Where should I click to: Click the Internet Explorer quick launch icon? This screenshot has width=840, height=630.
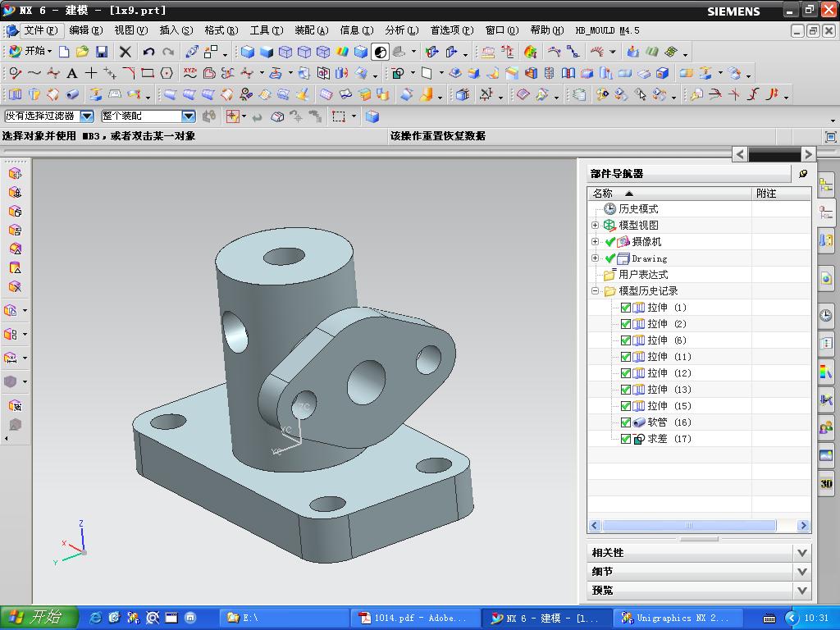tap(96, 618)
